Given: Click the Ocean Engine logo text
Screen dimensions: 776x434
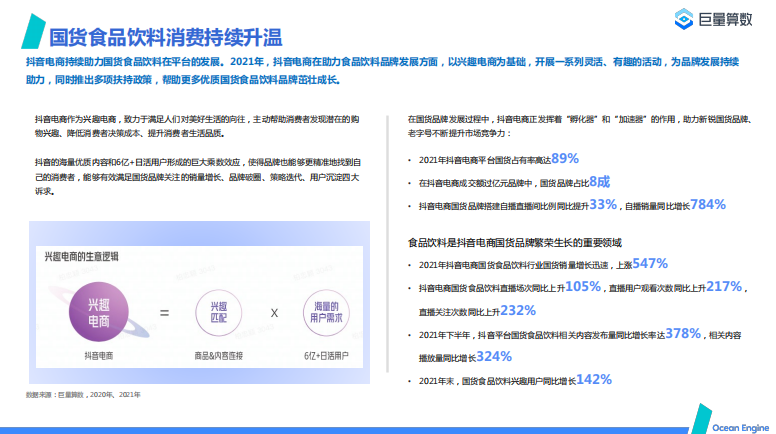Looking at the screenshot, I should coord(740,428).
